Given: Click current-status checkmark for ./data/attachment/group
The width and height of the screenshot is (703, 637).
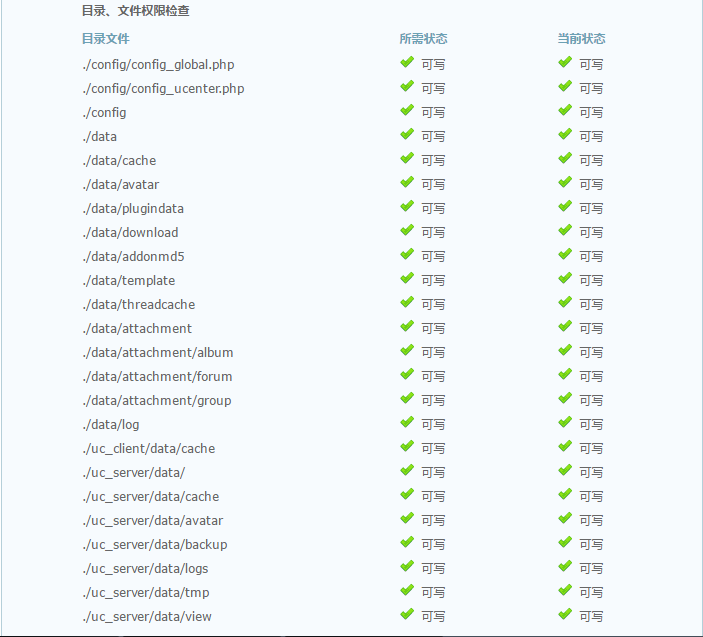Looking at the screenshot, I should [x=565, y=398].
